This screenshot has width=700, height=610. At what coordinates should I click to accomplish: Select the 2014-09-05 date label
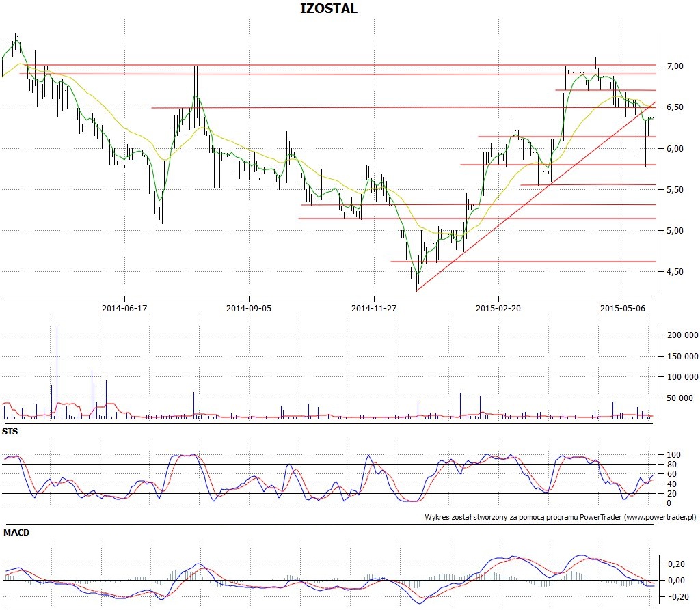tap(249, 308)
